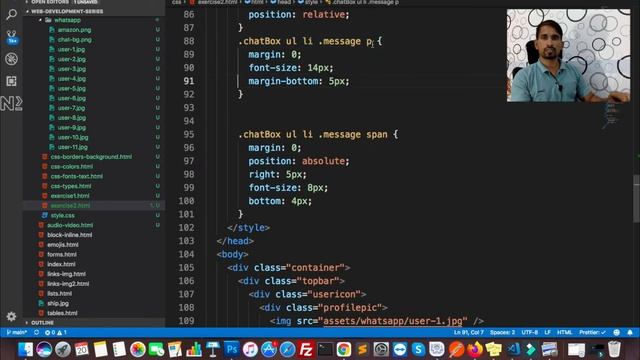The image size is (640, 360).
Task: Open the Extensions view in the activity bar
Action: [11, 81]
